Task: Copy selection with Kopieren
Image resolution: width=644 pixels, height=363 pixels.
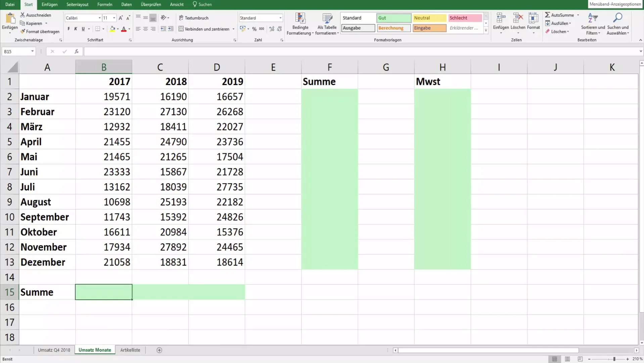Action: [x=31, y=23]
